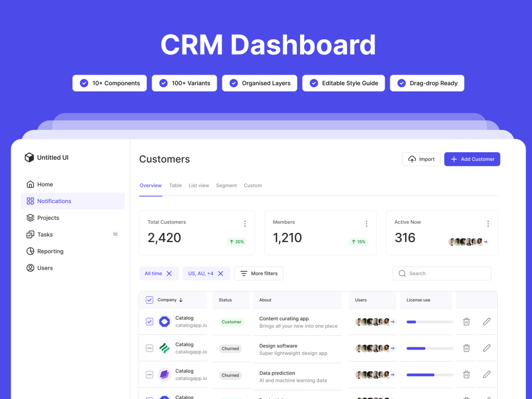Switch to the Table tab
Viewport: 532px width, 399px height.
tap(176, 186)
